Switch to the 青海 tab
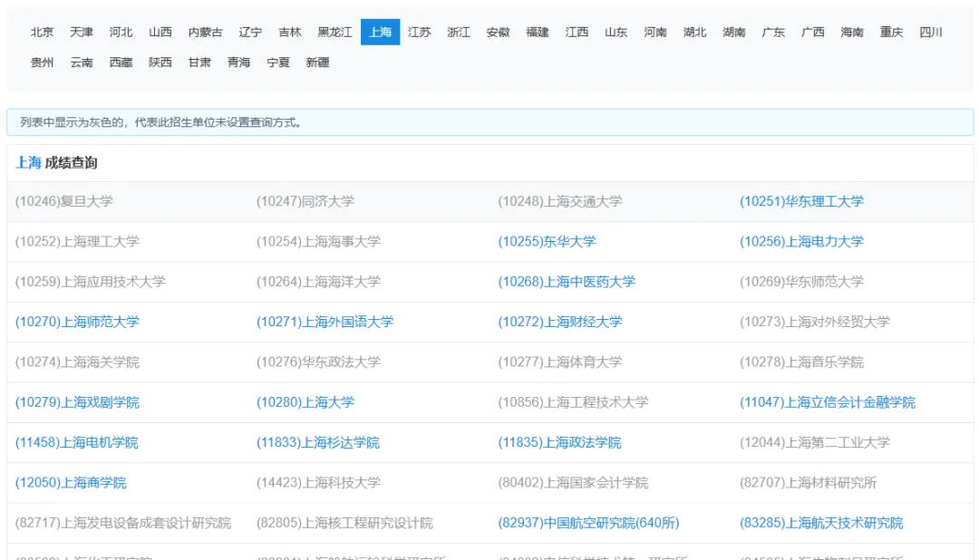 pyautogui.click(x=238, y=63)
